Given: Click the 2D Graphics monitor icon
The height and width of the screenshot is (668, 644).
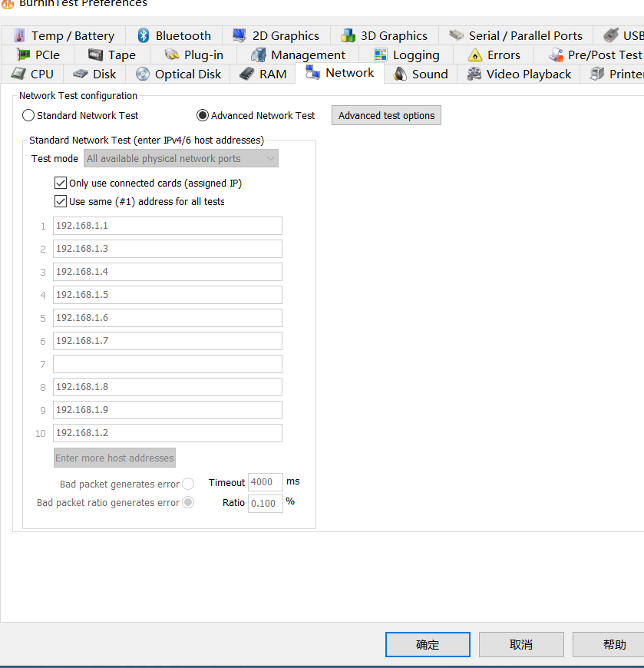Looking at the screenshot, I should click(239, 35).
